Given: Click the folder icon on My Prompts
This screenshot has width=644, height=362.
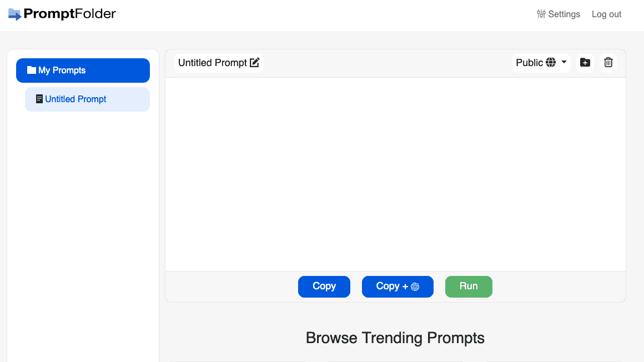Looking at the screenshot, I should [32, 70].
